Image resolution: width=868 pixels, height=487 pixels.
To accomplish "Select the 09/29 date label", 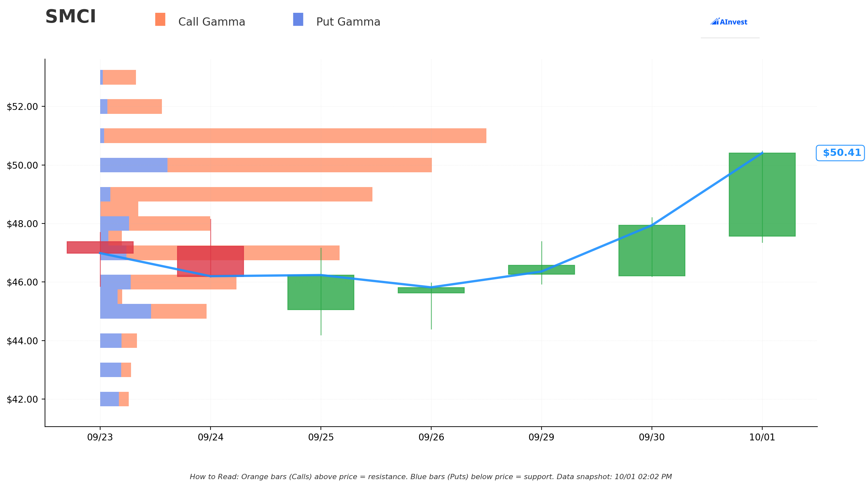I will point(542,437).
